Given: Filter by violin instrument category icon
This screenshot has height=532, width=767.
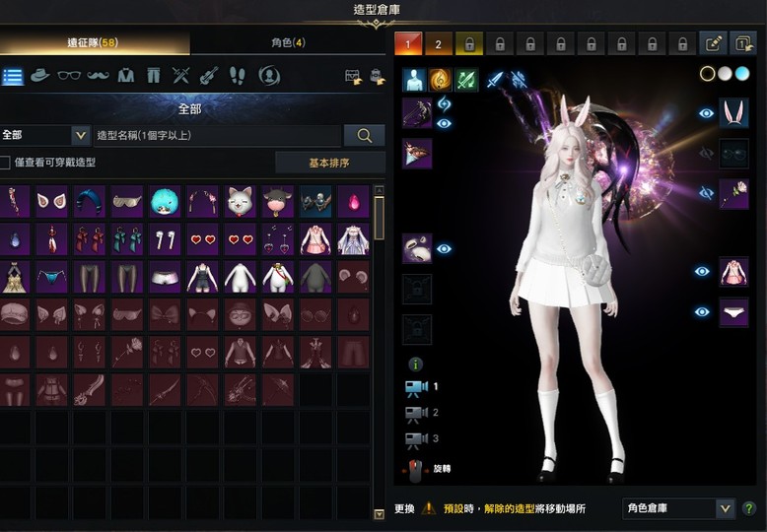Looking at the screenshot, I should (209, 76).
